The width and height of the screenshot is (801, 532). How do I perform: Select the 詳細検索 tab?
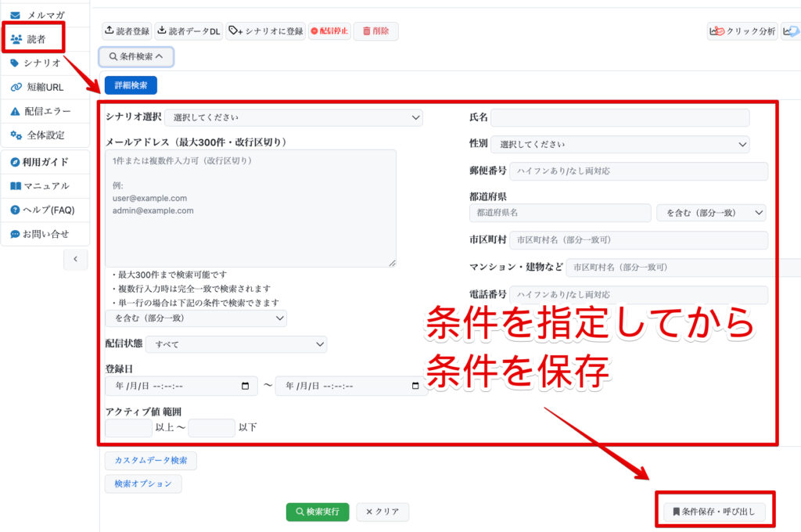tap(131, 84)
